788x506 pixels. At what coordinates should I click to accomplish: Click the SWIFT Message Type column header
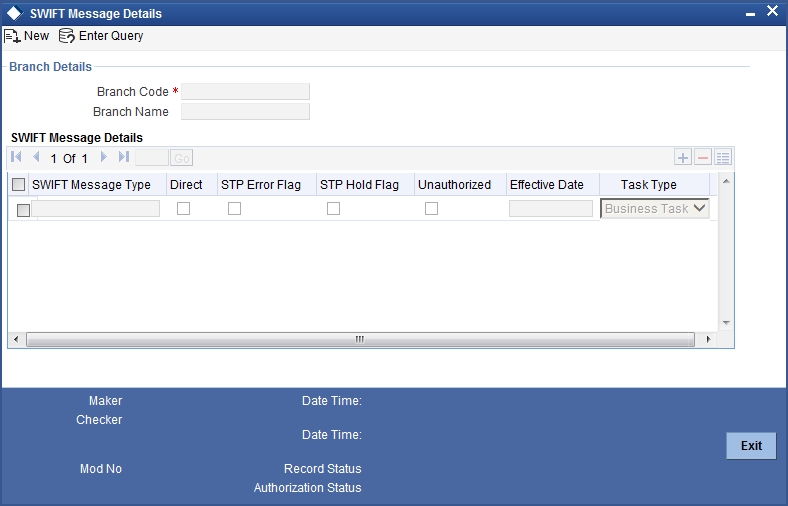click(91, 184)
